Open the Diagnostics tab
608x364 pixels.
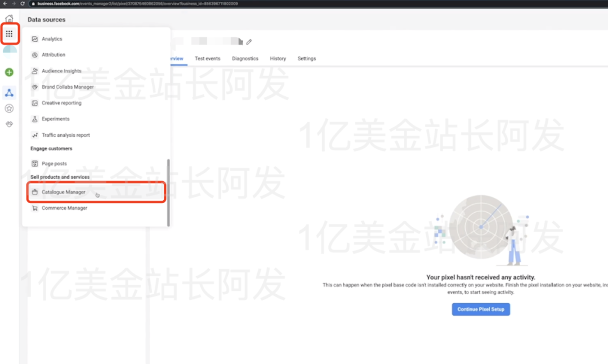[245, 58]
